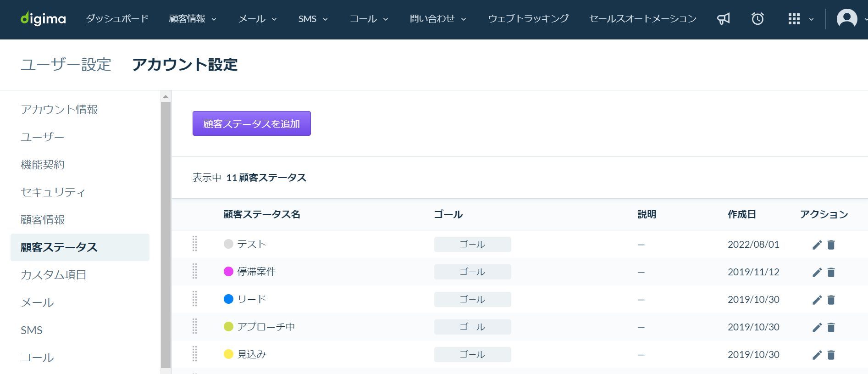This screenshot has height=374, width=868.
Task: Delete the 見込み status with trash icon
Action: (x=831, y=355)
